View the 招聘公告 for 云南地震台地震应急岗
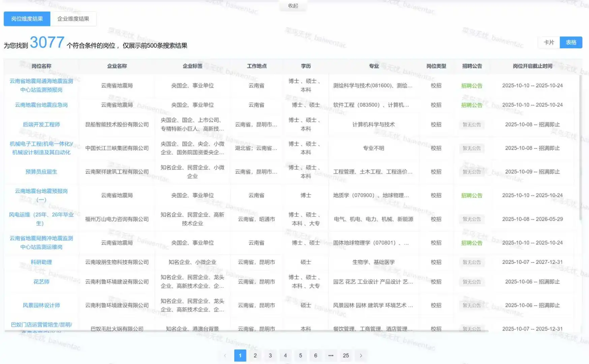This screenshot has height=364, width=589. (472, 105)
